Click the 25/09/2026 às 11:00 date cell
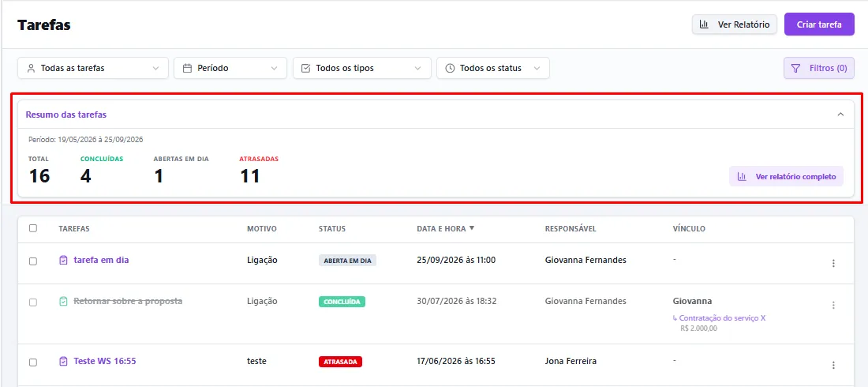This screenshot has width=868, height=387. tap(456, 260)
